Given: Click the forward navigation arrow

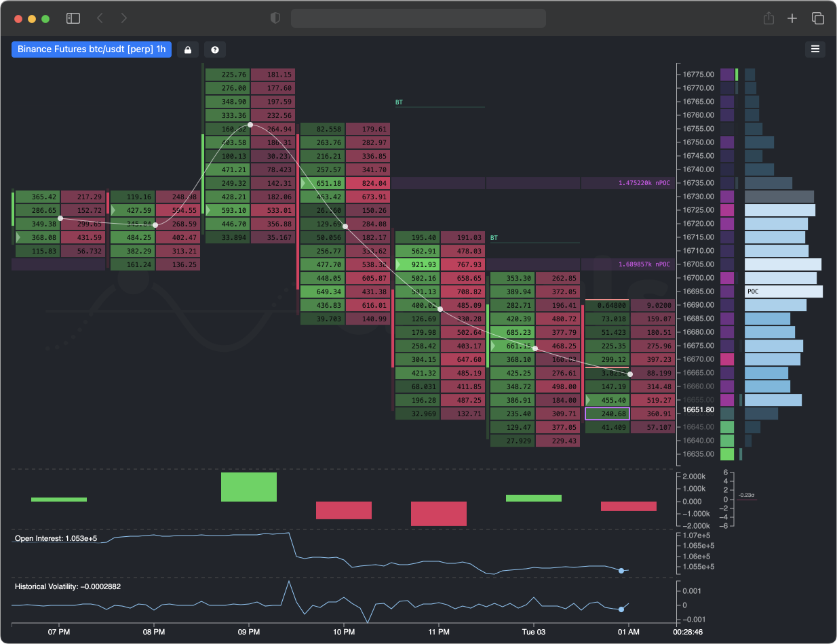Looking at the screenshot, I should pos(124,18).
